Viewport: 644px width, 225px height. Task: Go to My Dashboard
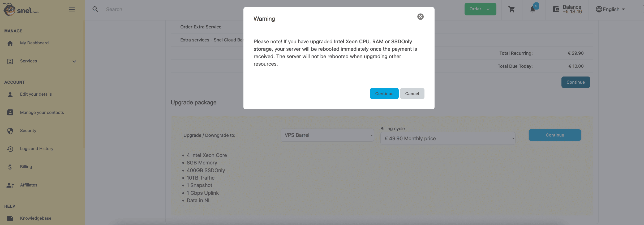point(34,43)
